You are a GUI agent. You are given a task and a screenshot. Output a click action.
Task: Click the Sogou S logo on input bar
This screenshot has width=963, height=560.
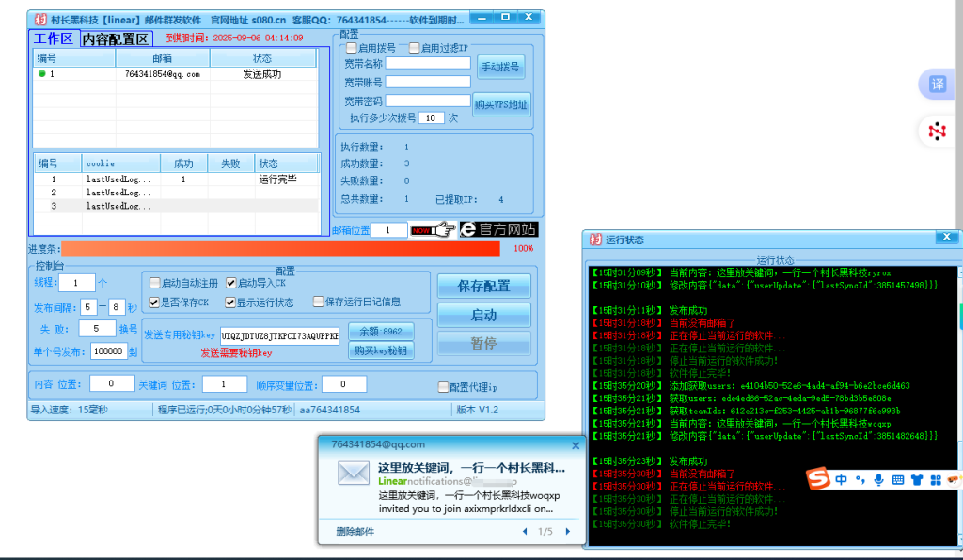tap(816, 478)
